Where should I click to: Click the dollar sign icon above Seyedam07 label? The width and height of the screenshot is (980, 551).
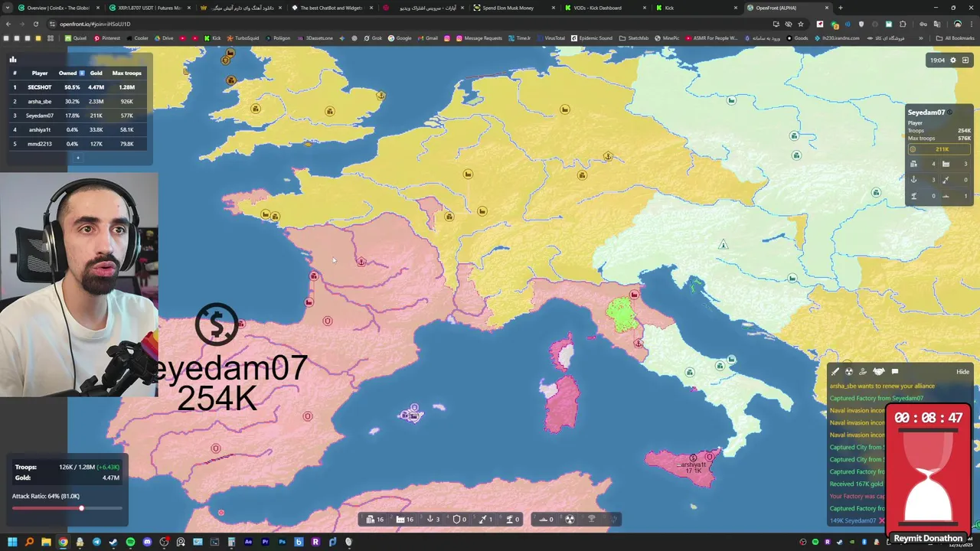click(x=217, y=324)
